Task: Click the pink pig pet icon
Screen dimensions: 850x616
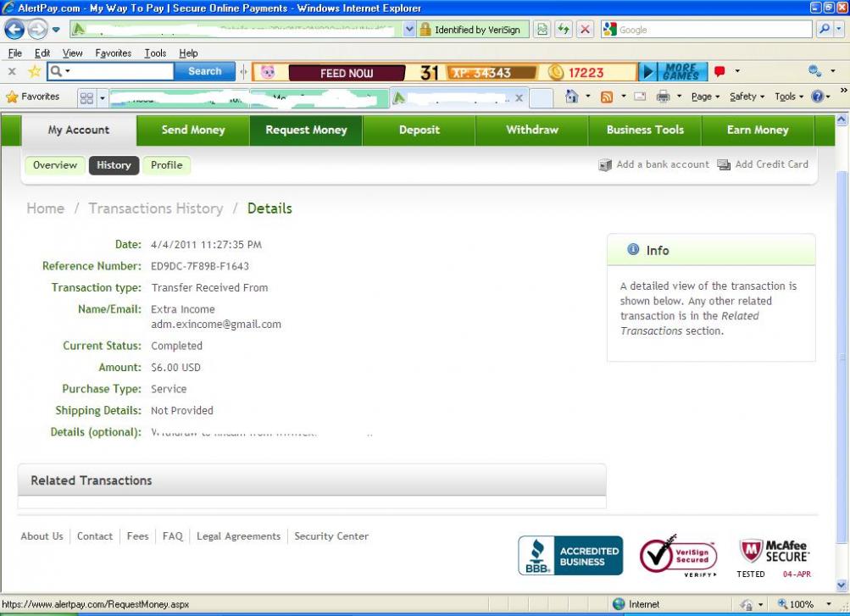Action: pos(268,72)
